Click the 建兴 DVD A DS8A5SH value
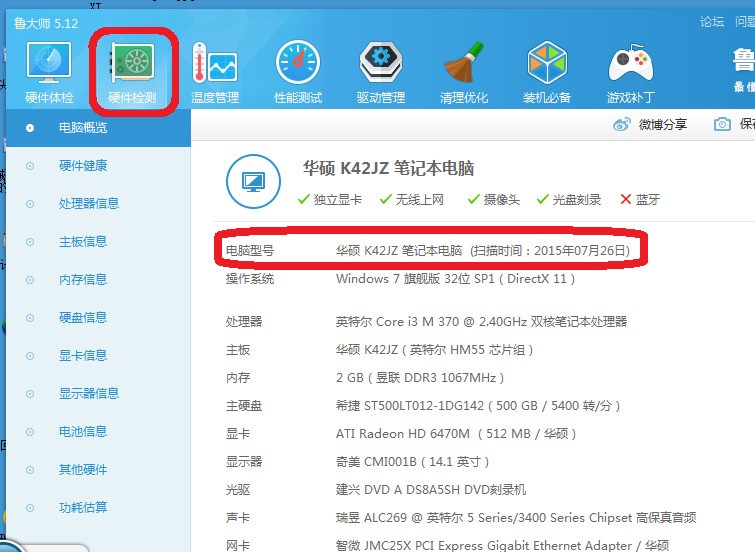The width and height of the screenshot is (755, 552). pyautogui.click(x=431, y=490)
